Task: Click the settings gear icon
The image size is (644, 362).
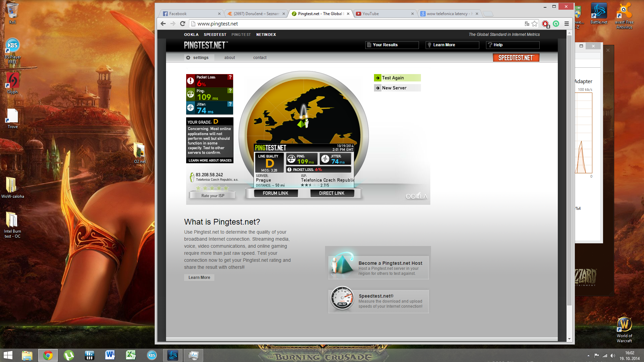Action: tap(188, 58)
